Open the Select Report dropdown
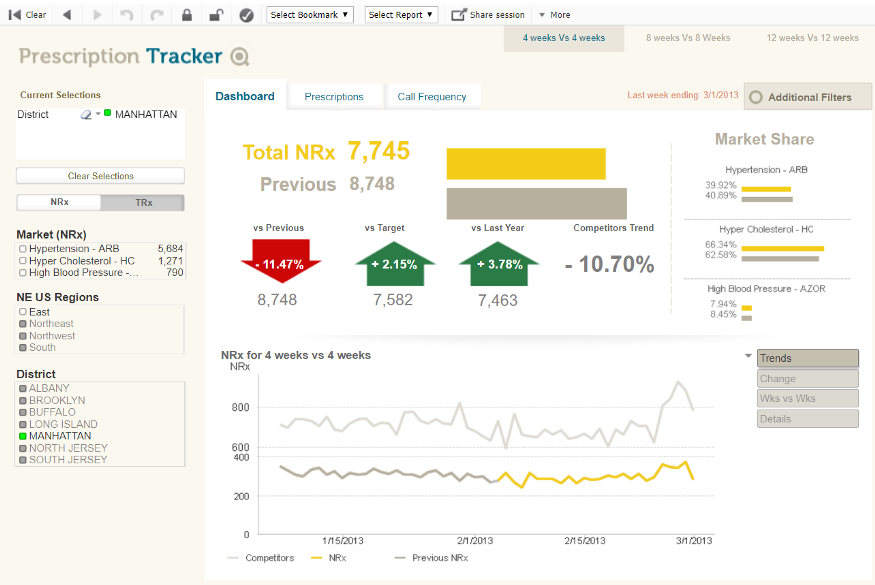This screenshot has width=875, height=585. pos(400,14)
